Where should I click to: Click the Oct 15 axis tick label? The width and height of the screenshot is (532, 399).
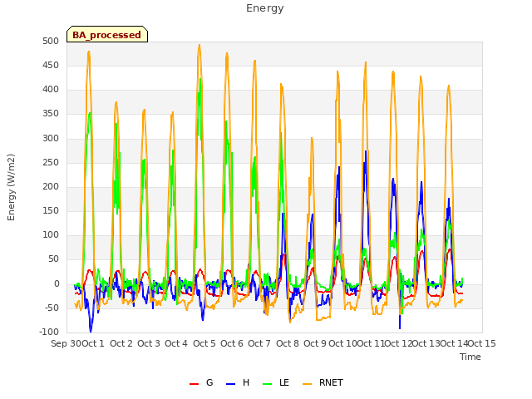click(x=482, y=343)
